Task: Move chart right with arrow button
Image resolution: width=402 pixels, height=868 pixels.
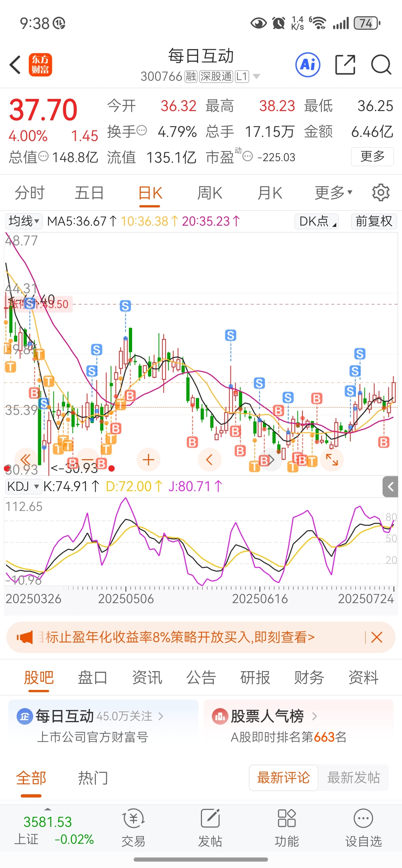Action: pos(271,460)
